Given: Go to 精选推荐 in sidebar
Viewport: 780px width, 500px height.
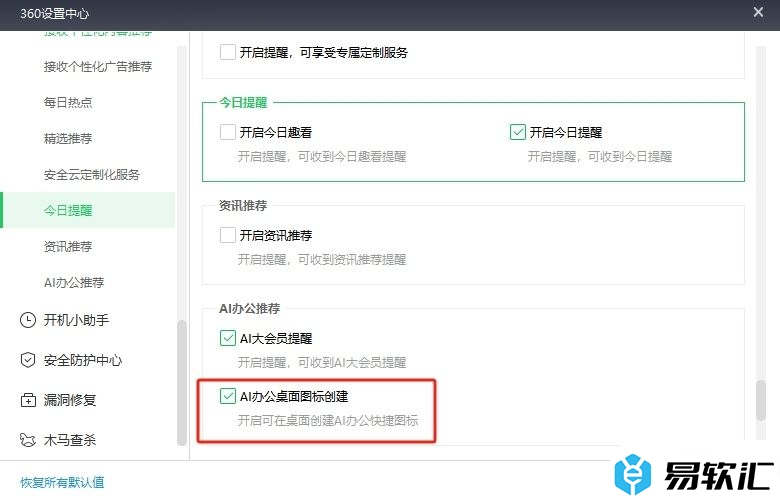Looking at the screenshot, I should coord(68,138).
